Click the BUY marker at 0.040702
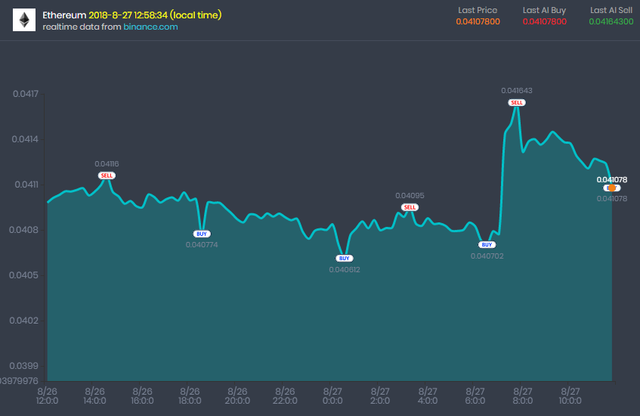The width and height of the screenshot is (640, 416). [x=487, y=245]
